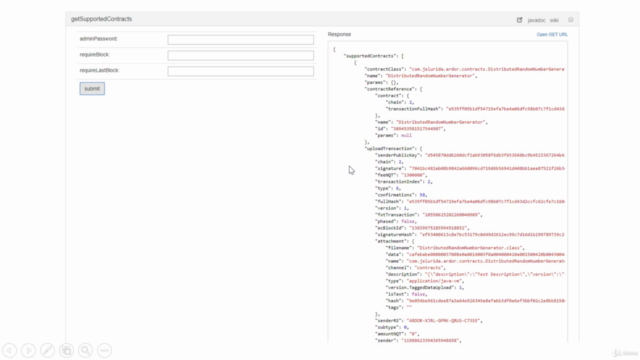Open more slideshow options (three dots)
The image size is (640, 360).
tap(104, 351)
